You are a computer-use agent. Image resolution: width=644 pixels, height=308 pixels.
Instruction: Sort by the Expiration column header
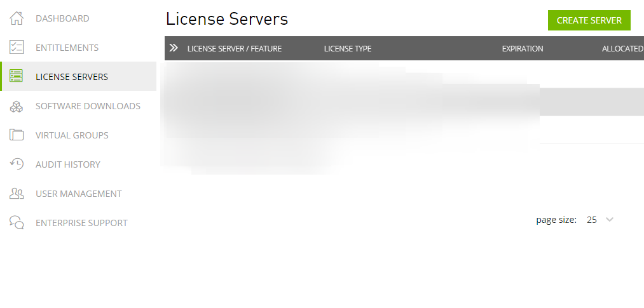point(522,49)
